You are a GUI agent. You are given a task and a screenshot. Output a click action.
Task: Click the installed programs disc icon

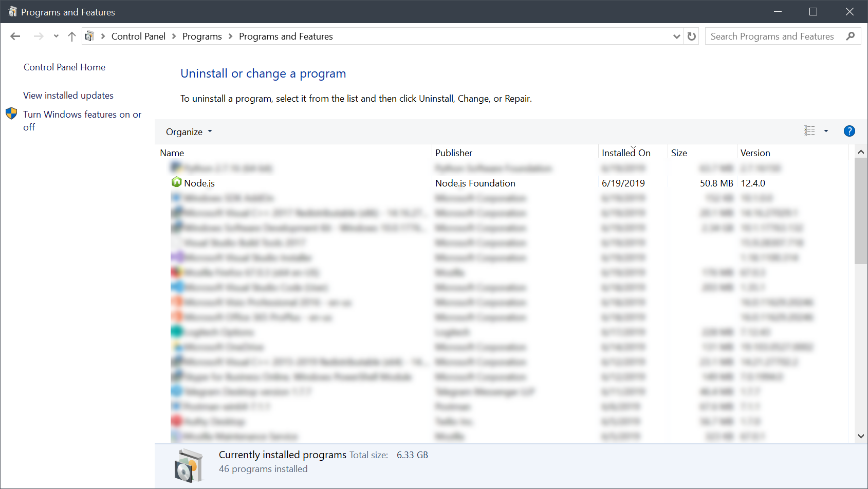click(189, 465)
